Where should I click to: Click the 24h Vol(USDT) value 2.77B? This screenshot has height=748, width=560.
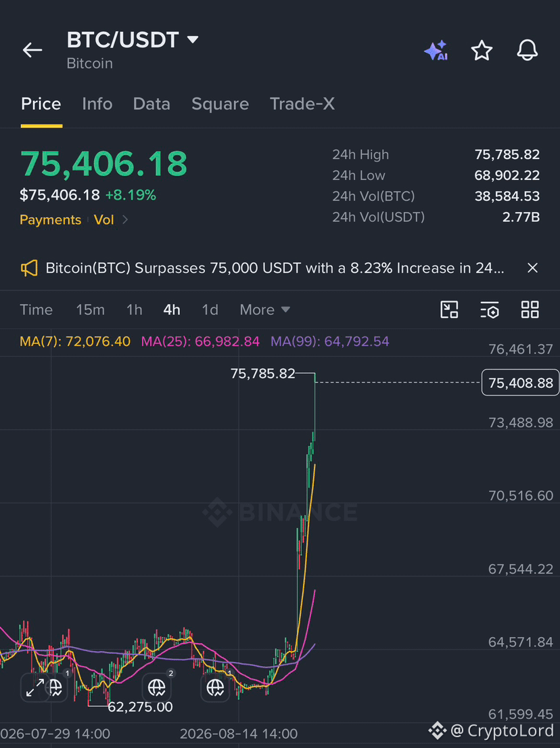click(521, 217)
